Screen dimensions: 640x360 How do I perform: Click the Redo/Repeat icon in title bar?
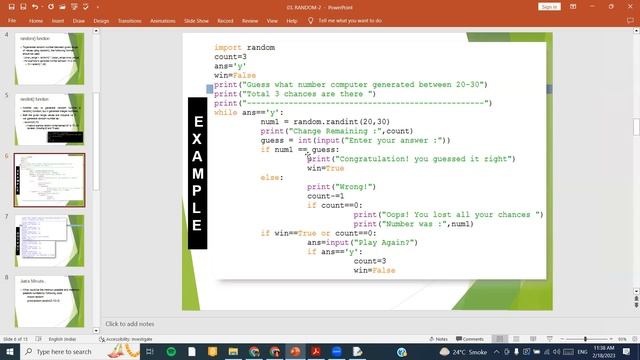[x=51, y=7]
